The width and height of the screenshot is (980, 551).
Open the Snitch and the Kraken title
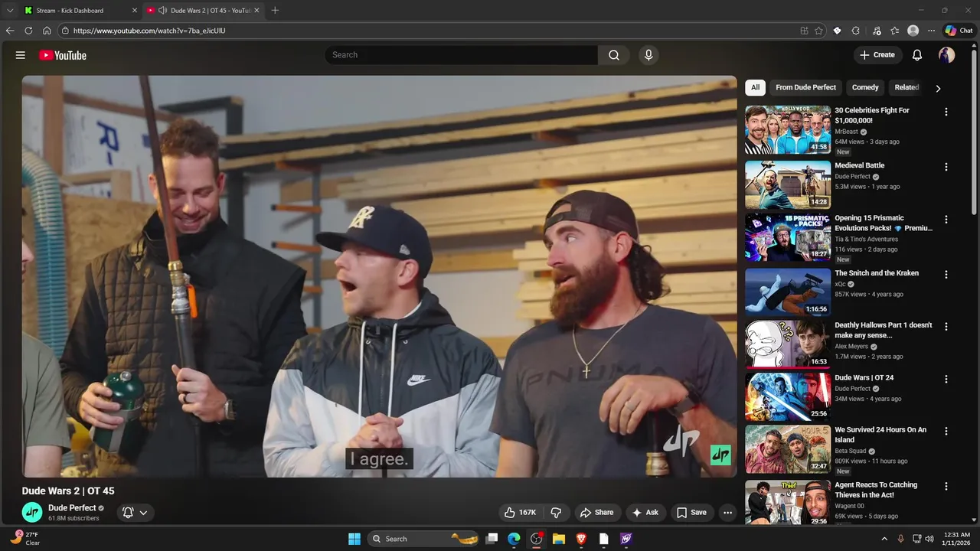(x=877, y=273)
